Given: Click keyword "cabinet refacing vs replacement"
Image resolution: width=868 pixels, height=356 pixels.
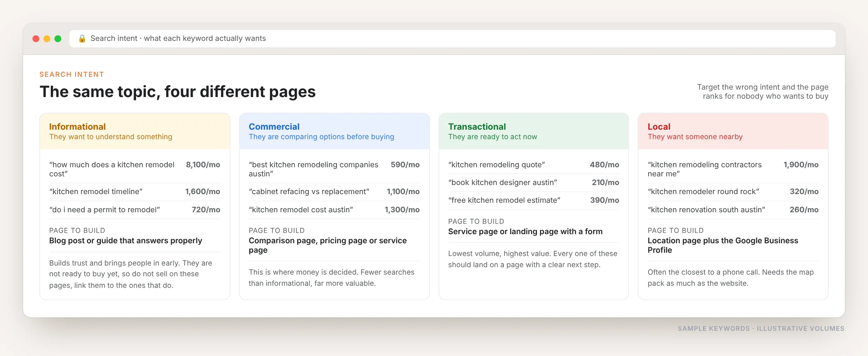Looking at the screenshot, I should coord(309,191).
